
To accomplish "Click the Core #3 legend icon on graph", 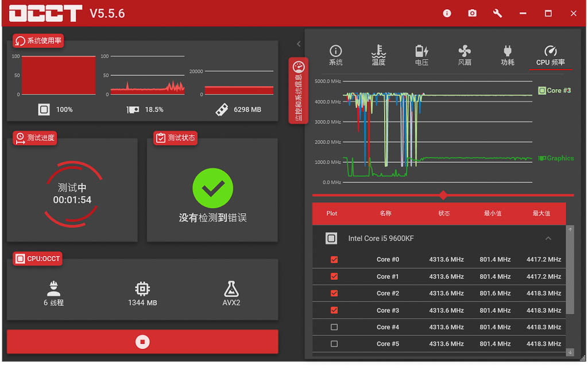I will (542, 90).
